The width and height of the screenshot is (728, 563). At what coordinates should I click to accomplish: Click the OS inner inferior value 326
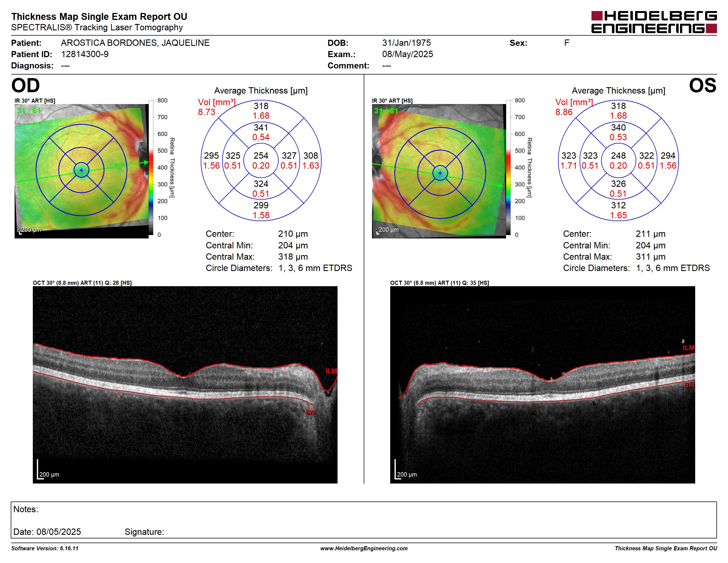click(x=618, y=184)
